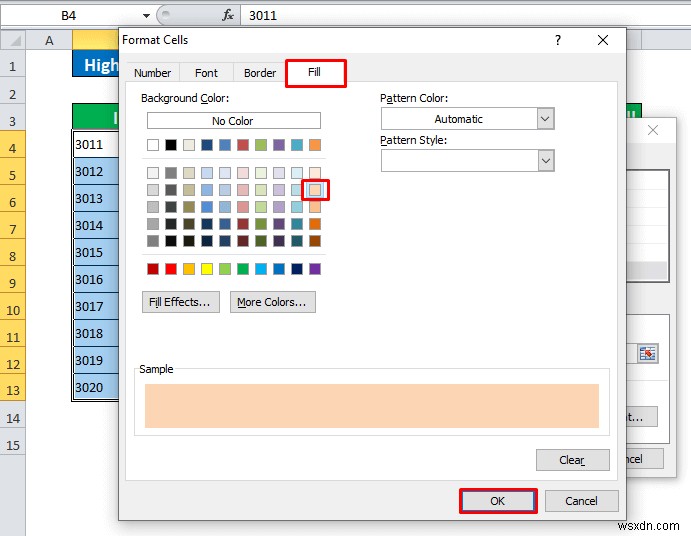
Task: Switch to the Font tab
Action: click(x=206, y=73)
